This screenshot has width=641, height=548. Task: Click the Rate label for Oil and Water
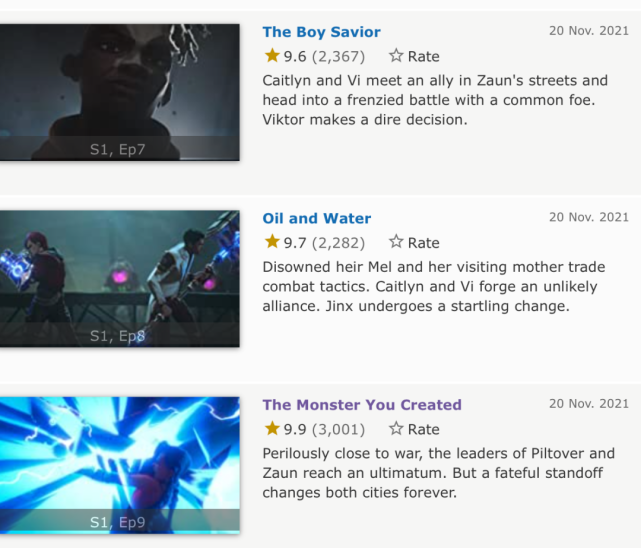click(423, 243)
